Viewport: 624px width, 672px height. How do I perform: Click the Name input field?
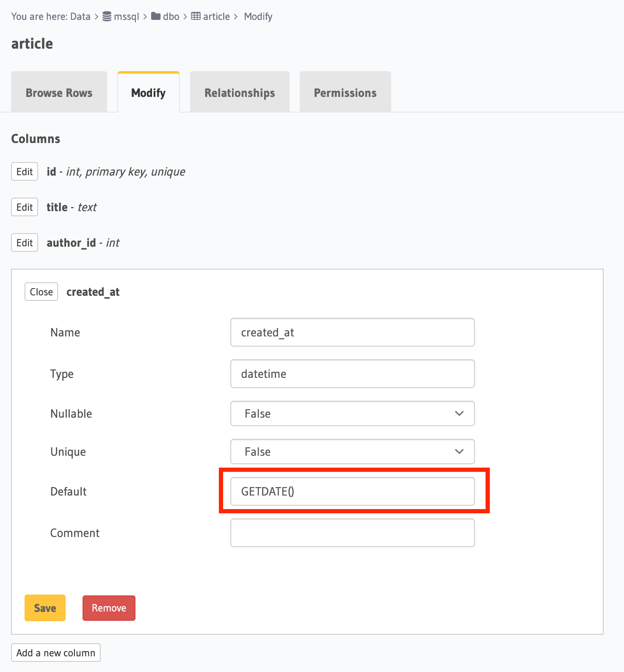352,332
